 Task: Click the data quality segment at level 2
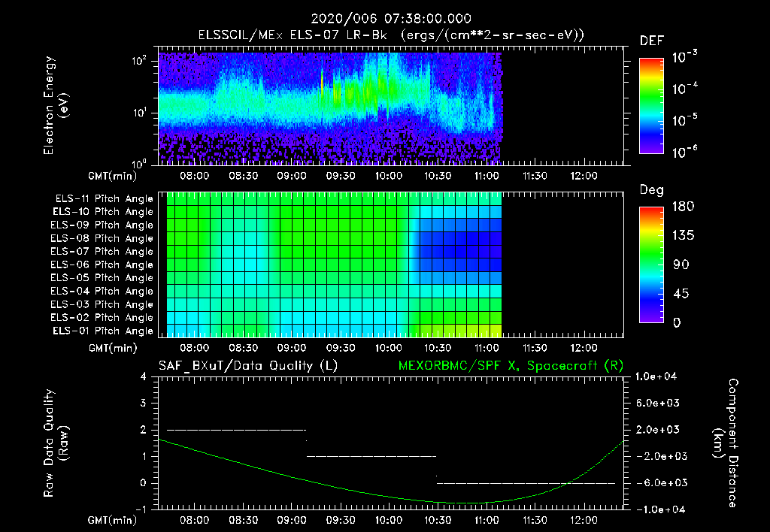click(x=237, y=430)
